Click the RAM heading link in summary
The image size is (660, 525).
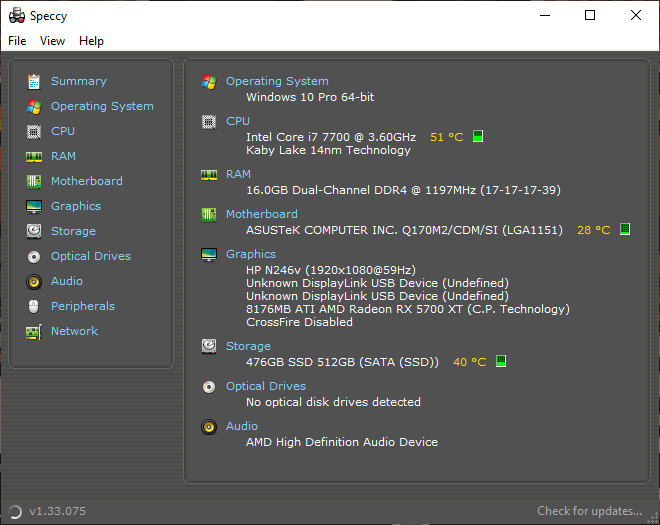point(238,174)
